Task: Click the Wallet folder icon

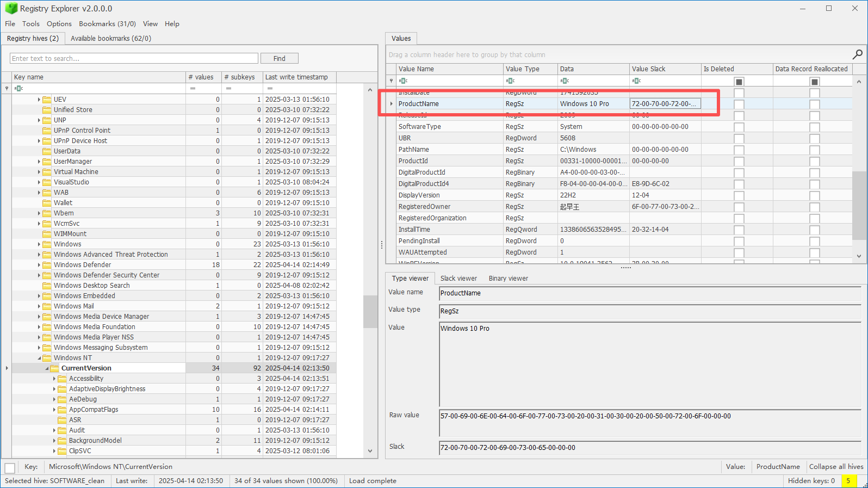Action: (47, 203)
